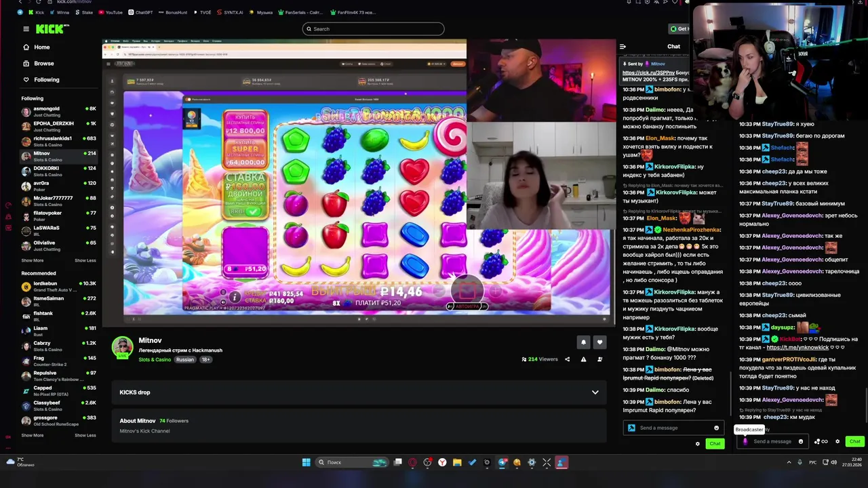Open the YouTube bookmark

111,12
